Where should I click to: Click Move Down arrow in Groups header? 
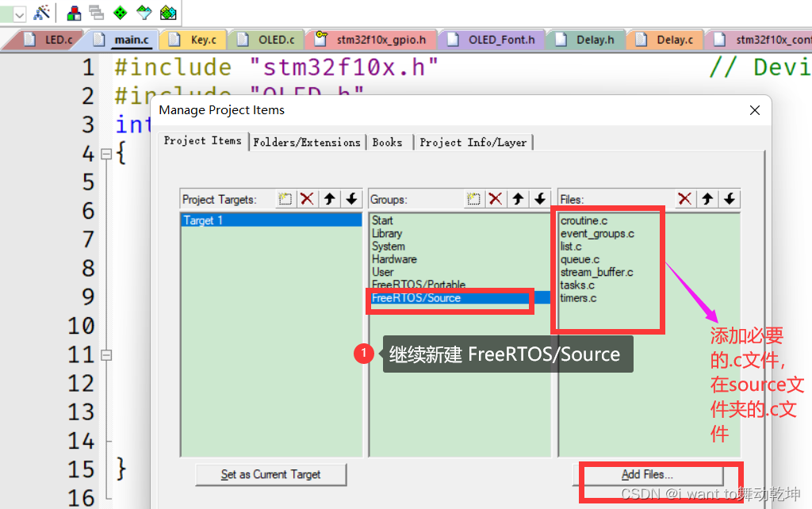[x=540, y=199]
